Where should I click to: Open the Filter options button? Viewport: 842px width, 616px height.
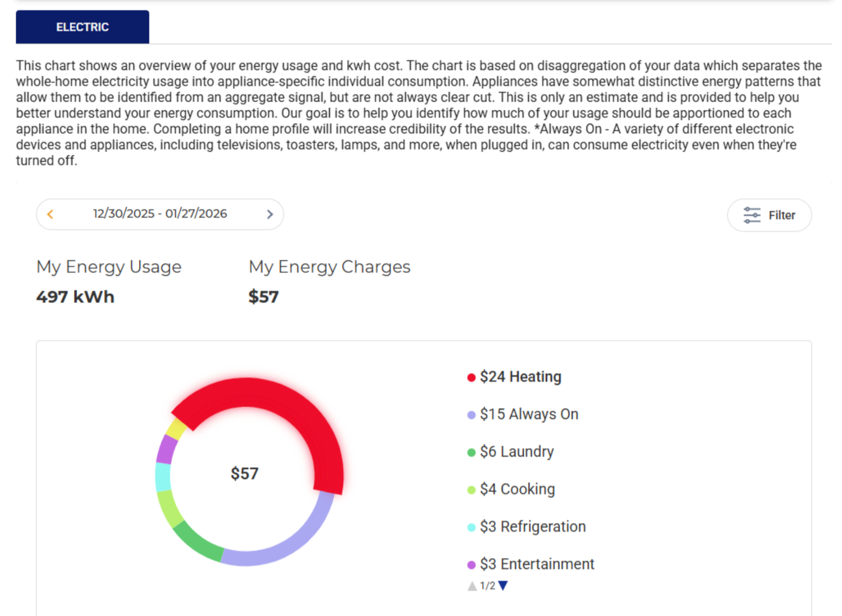(769, 215)
